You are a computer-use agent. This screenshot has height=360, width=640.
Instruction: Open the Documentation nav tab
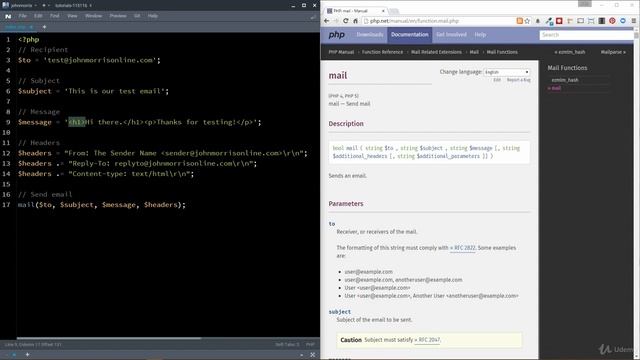click(409, 35)
